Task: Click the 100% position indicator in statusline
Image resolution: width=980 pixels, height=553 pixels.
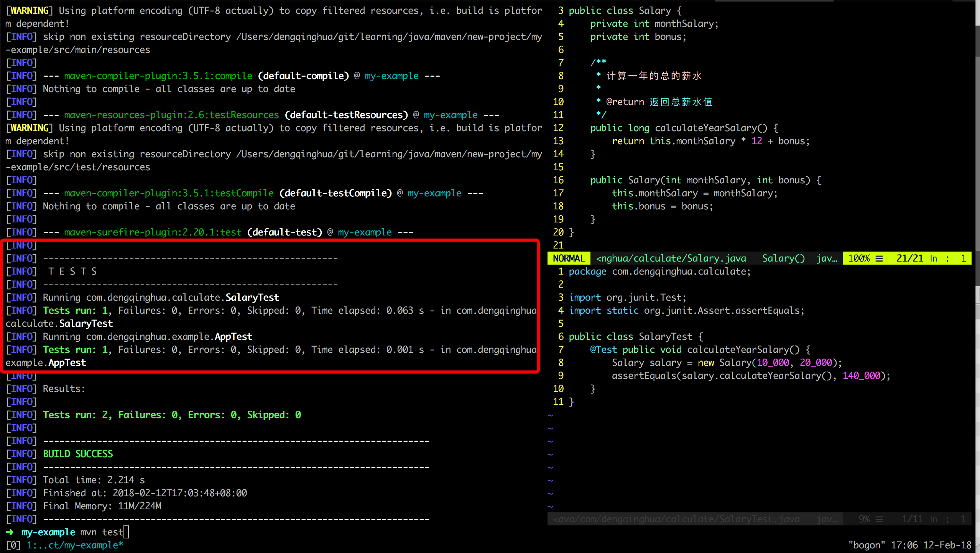Action: pos(859,258)
